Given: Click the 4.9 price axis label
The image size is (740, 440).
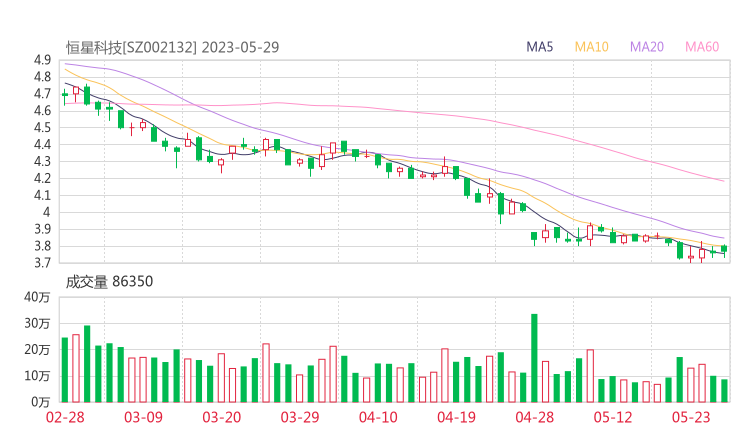Looking at the screenshot, I should point(42,60).
